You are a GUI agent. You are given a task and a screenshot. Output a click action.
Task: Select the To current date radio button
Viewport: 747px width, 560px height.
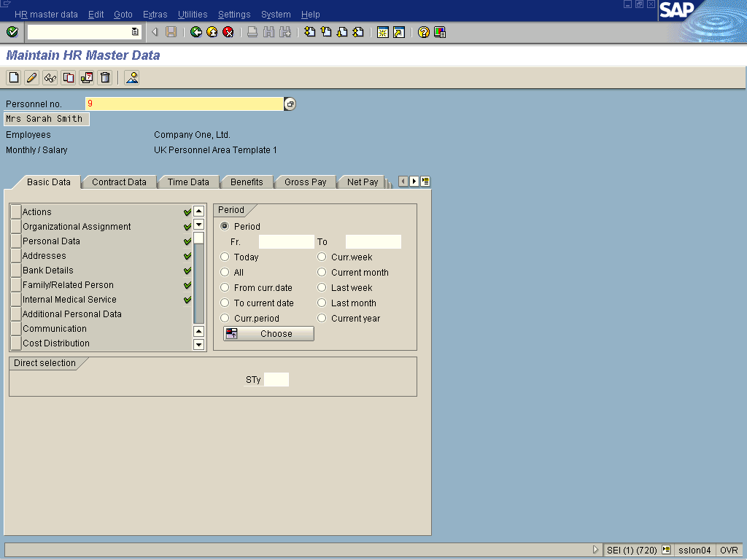tap(225, 303)
